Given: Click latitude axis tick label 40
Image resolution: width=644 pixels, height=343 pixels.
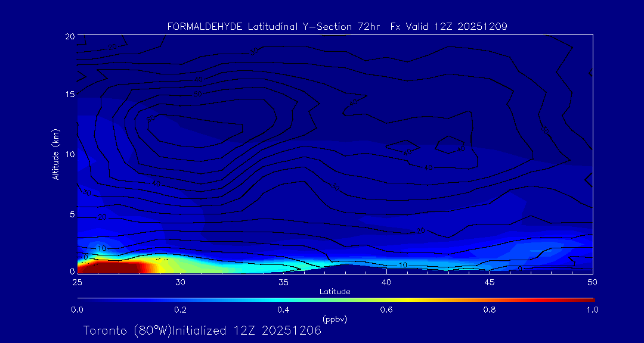Looking at the screenshot, I should pyautogui.click(x=386, y=282).
